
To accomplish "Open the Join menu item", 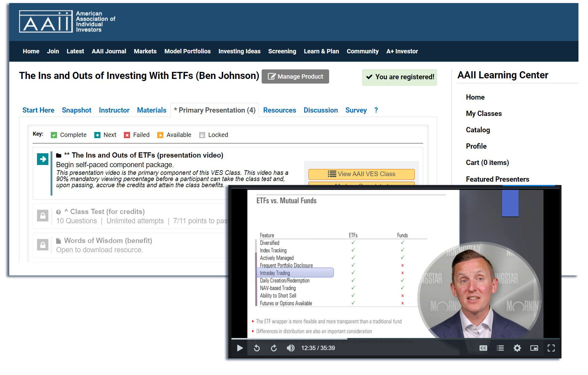I will 53,51.
